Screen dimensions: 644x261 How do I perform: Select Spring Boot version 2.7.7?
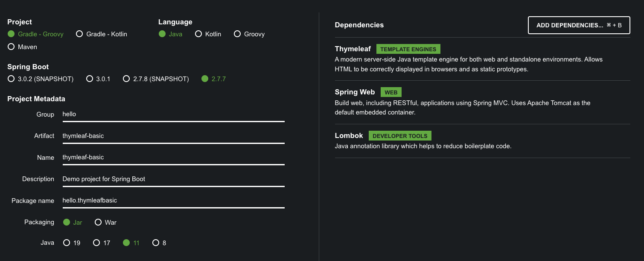(214, 79)
